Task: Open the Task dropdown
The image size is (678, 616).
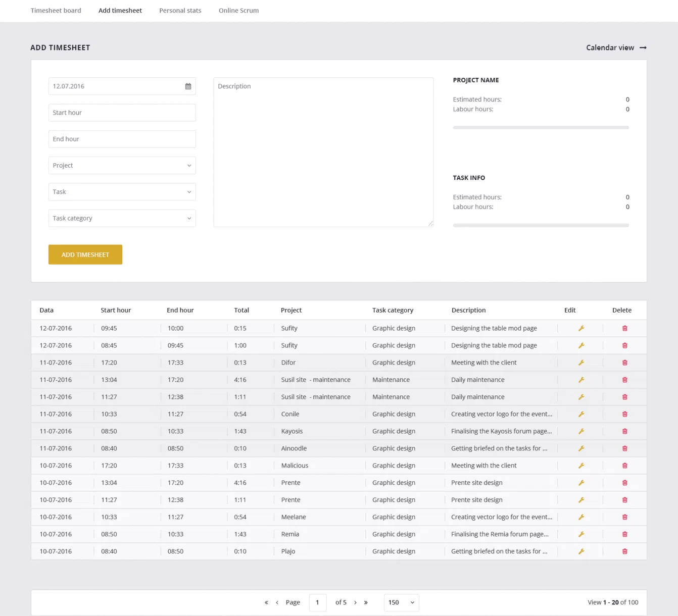Action: pos(122,192)
